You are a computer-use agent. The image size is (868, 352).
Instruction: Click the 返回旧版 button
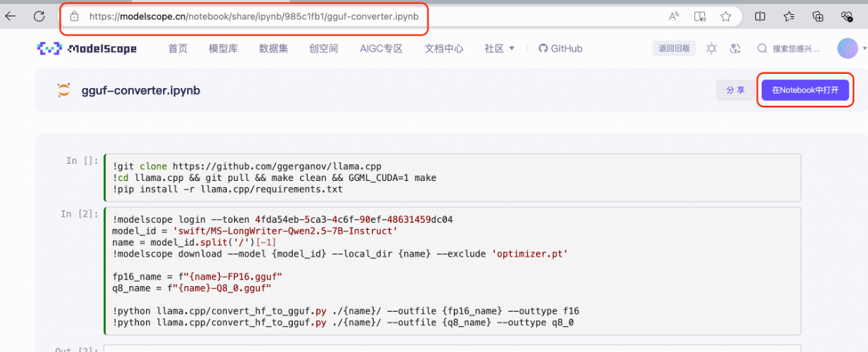674,48
